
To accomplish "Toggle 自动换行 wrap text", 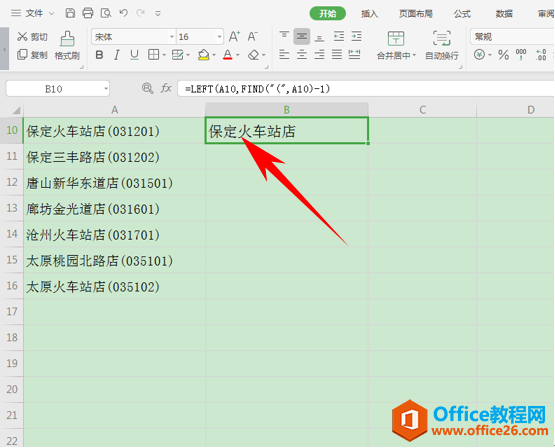I will pos(441,46).
